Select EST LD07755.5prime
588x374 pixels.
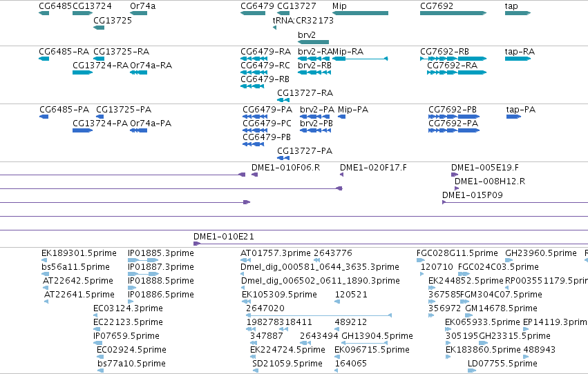point(472,371)
